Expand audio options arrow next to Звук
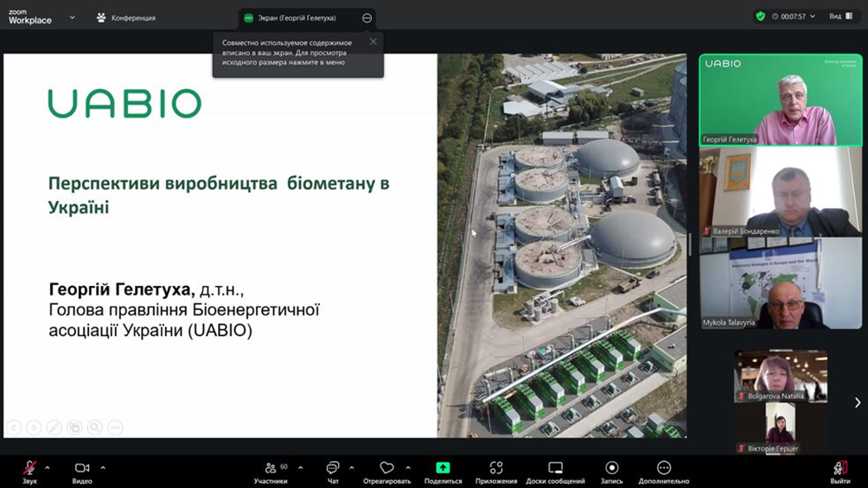The width and height of the screenshot is (868, 488). click(48, 468)
